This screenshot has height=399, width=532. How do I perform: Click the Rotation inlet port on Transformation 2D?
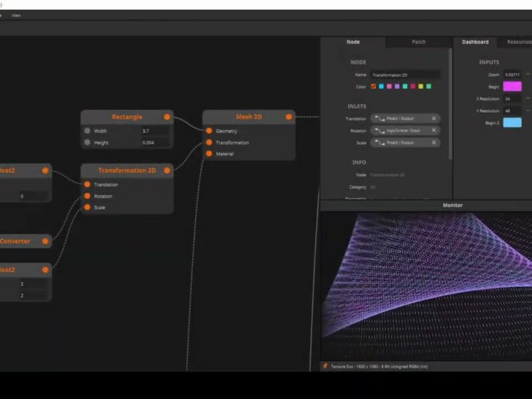click(87, 196)
